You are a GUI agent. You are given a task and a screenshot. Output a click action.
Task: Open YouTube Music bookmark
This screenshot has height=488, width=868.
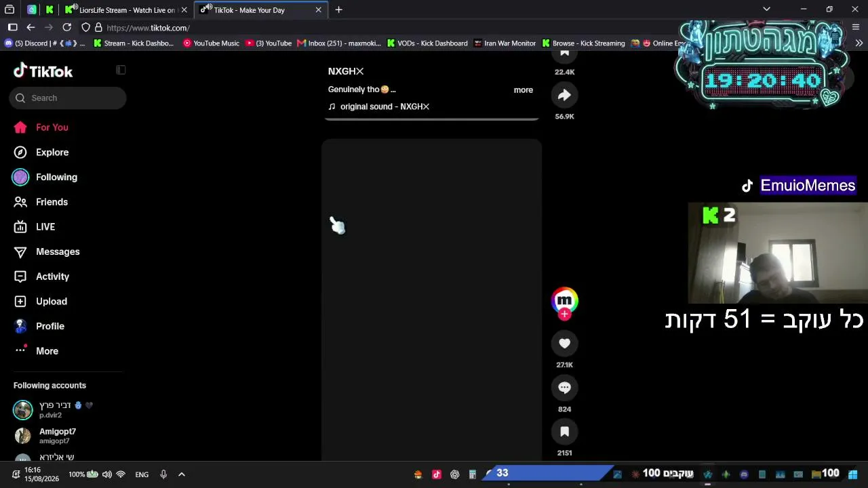tap(211, 43)
